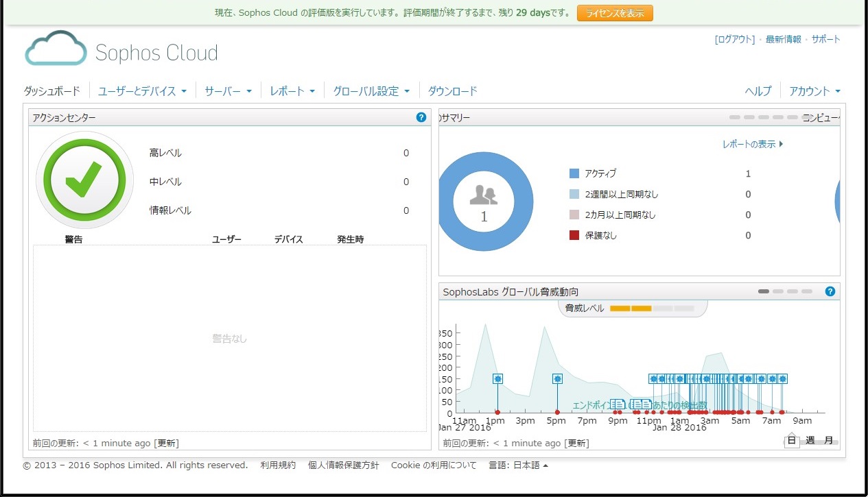
Task: Click 警告なし empty message
Action: click(229, 339)
